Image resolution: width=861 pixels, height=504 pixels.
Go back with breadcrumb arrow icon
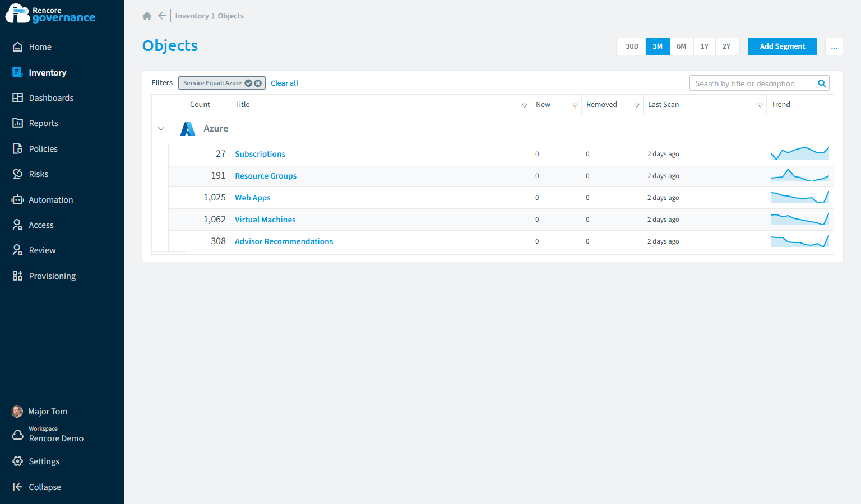(x=162, y=16)
